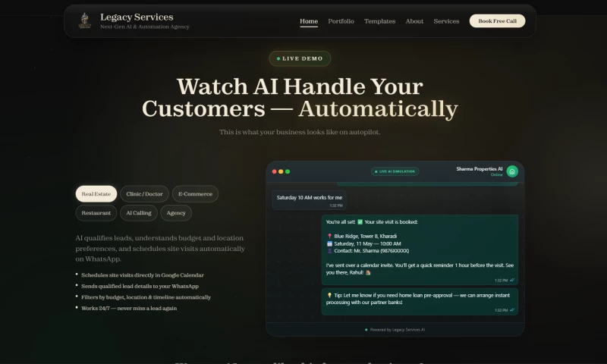This screenshot has width=607, height=364.
Task: Click the red window dot in chat simulation
Action: click(x=275, y=171)
